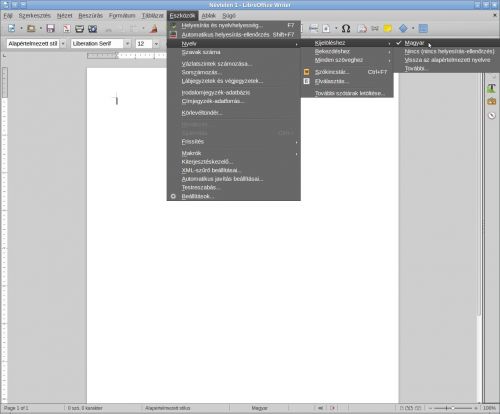
Task: Expand the Makrók submenu
Action: tap(234, 153)
